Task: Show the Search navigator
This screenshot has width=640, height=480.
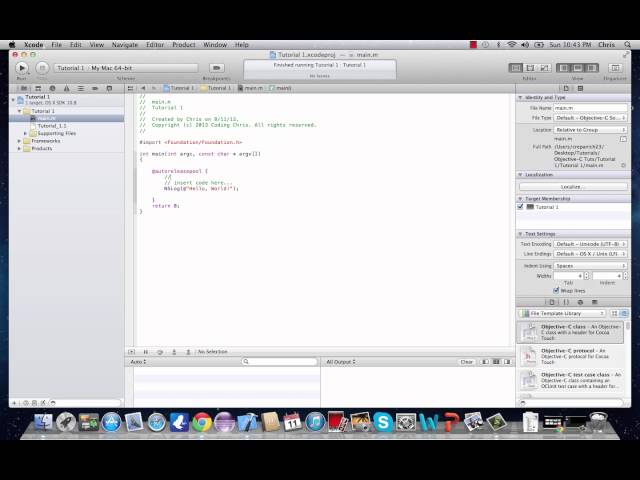Action: 52,88
